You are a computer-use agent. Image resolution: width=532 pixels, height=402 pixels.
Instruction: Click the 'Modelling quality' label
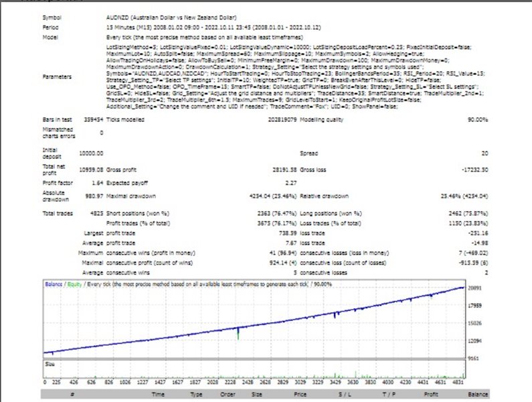(321, 120)
